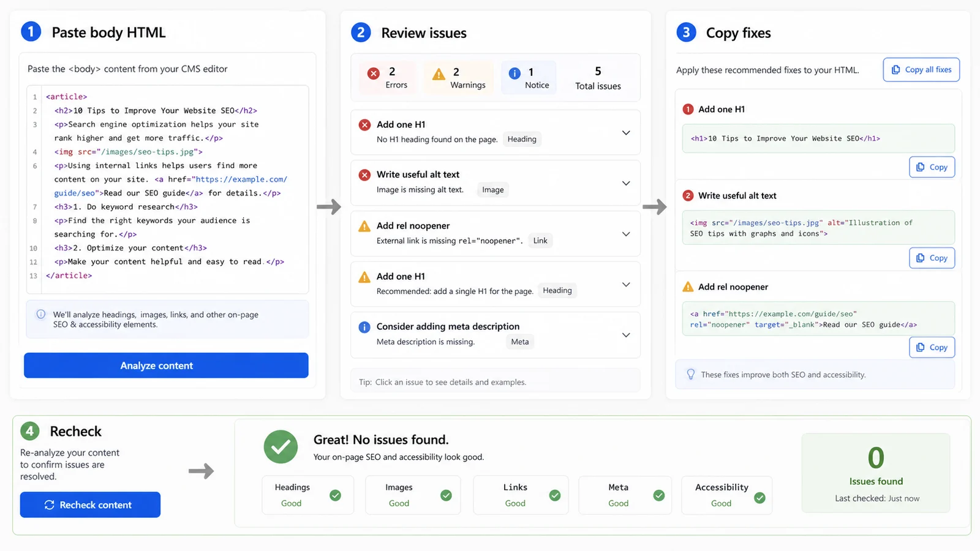Click info icon beside Consider adding meta description
This screenshot has width=980, height=551.
pyautogui.click(x=364, y=327)
